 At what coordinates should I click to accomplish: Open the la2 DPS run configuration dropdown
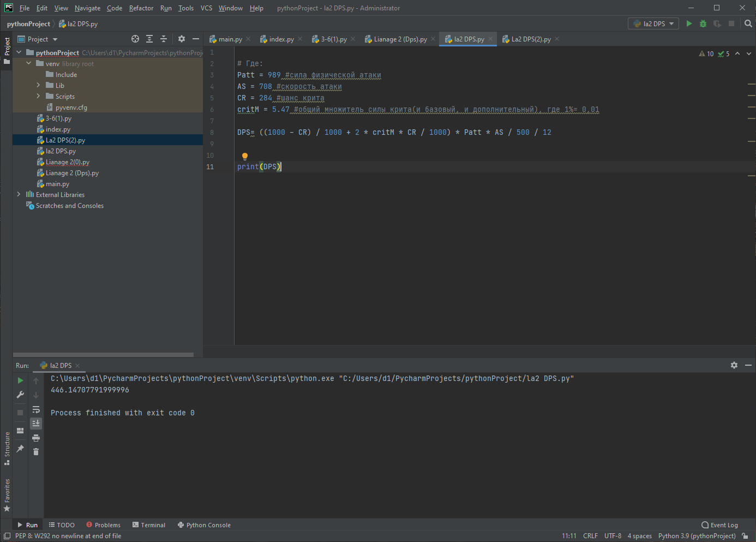653,23
